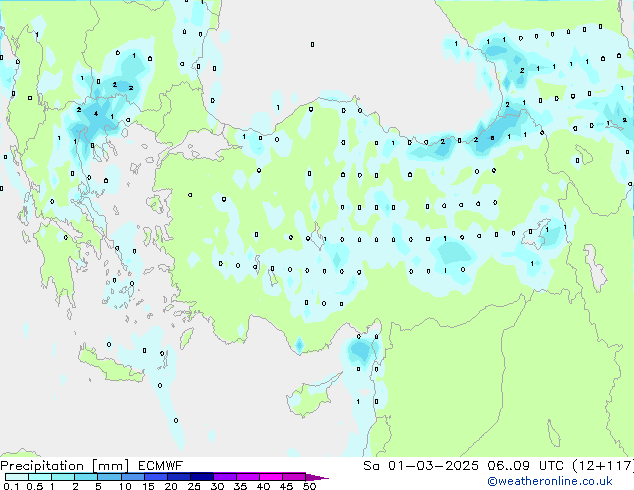Click the legend label '0.1'

click(11, 486)
